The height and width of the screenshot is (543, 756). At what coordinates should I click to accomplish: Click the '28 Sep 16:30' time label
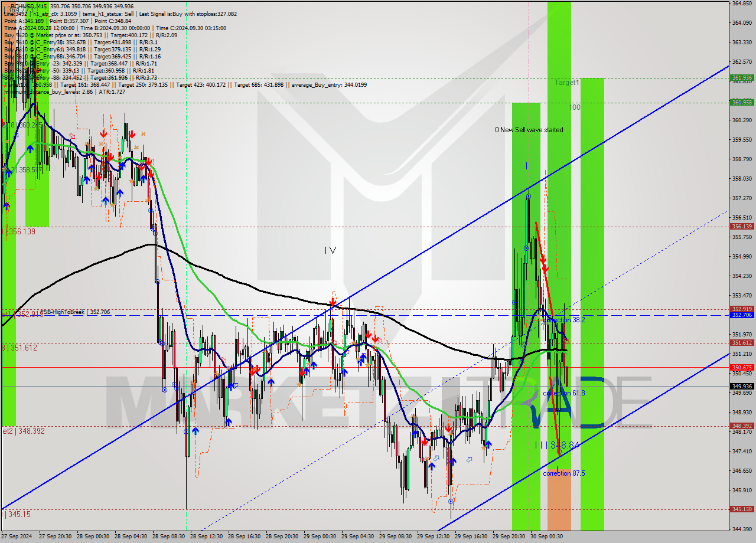coord(244,537)
